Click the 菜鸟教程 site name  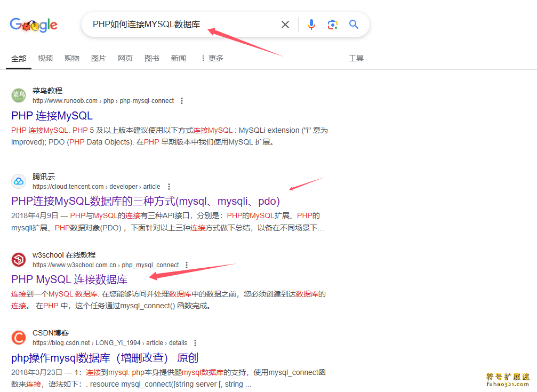47,91
